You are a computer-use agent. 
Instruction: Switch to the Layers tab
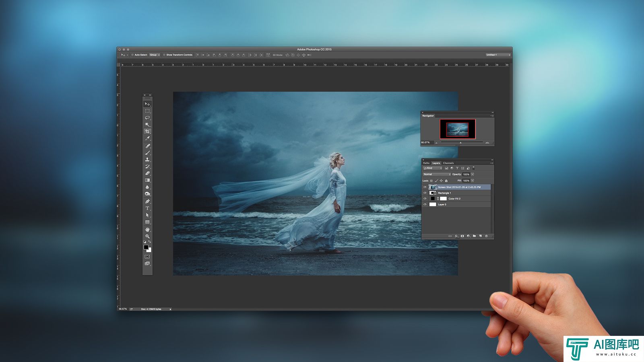[x=436, y=163]
